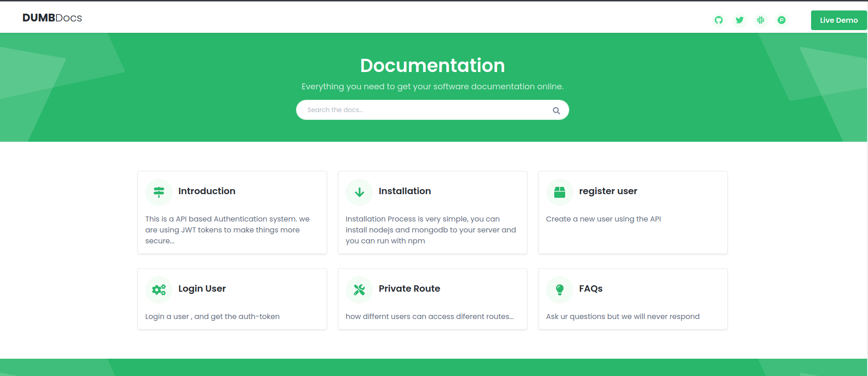Open the Private Route heading link
This screenshot has height=376, width=868.
tap(409, 288)
